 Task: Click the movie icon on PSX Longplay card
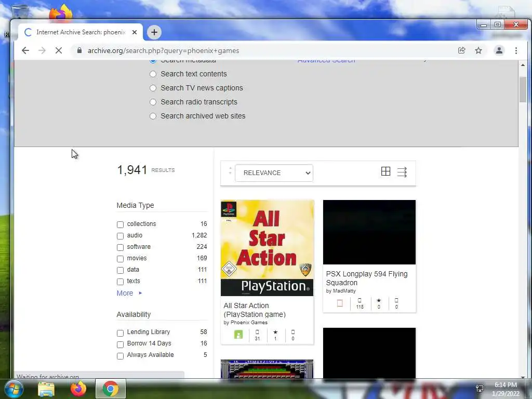pyautogui.click(x=340, y=303)
